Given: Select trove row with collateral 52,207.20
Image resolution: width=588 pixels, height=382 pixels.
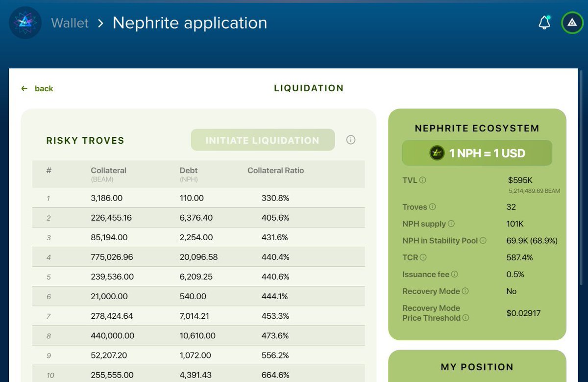Looking at the screenshot, I should (x=198, y=356).
